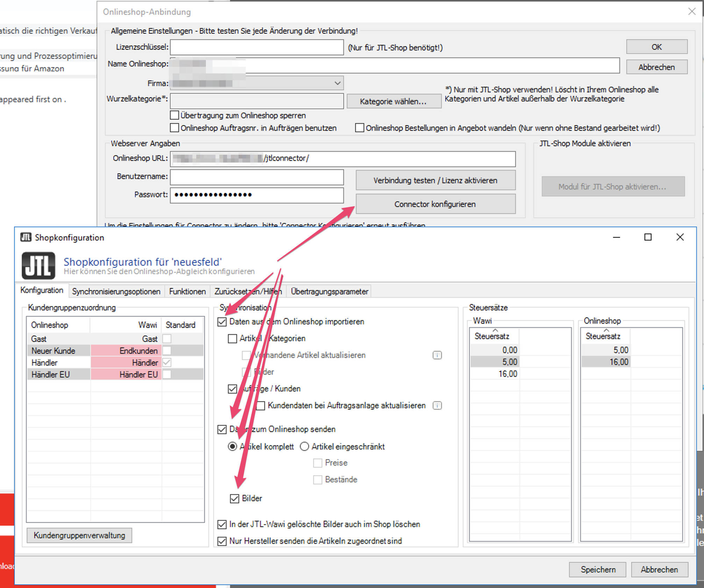Sort Wawi Steuersatz column header
The image size is (704, 588).
pos(492,336)
